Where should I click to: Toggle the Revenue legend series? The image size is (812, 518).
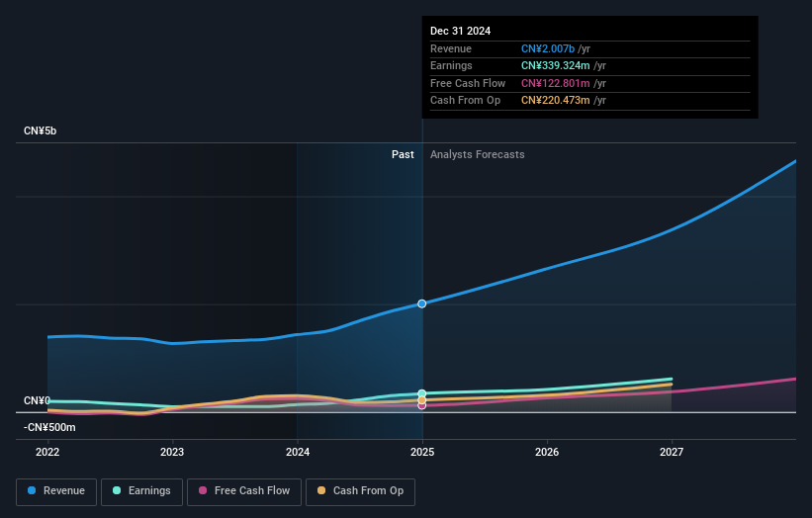coord(56,491)
